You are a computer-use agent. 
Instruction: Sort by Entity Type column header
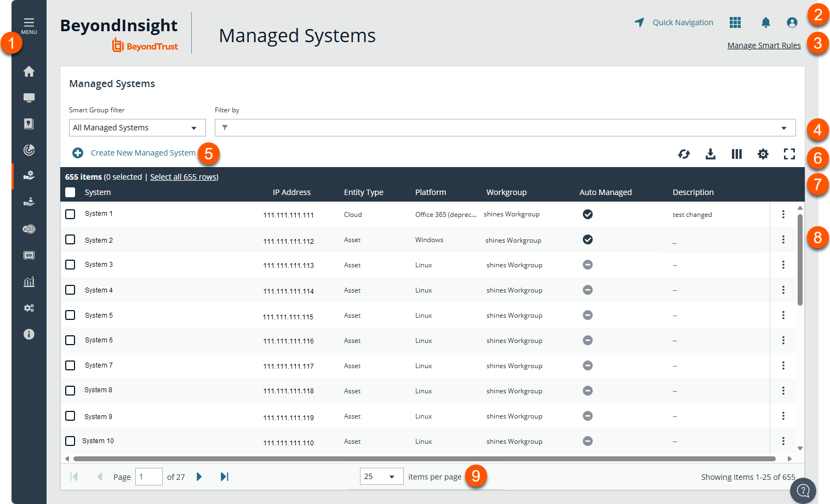tap(364, 192)
